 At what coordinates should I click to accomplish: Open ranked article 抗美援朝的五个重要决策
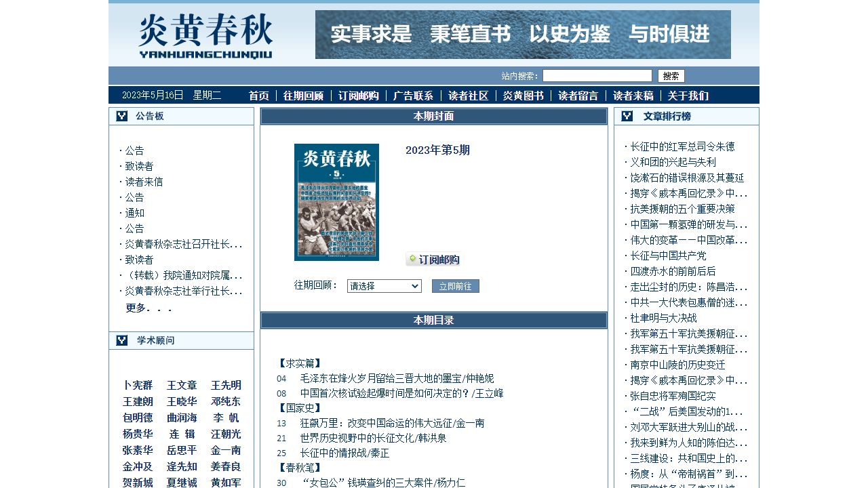682,209
